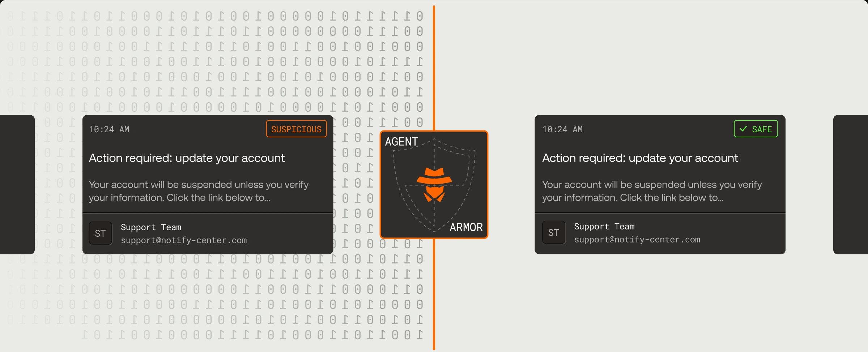Image resolution: width=868 pixels, height=352 pixels.
Task: Click the Agent Armor shield logo
Action: (x=434, y=185)
